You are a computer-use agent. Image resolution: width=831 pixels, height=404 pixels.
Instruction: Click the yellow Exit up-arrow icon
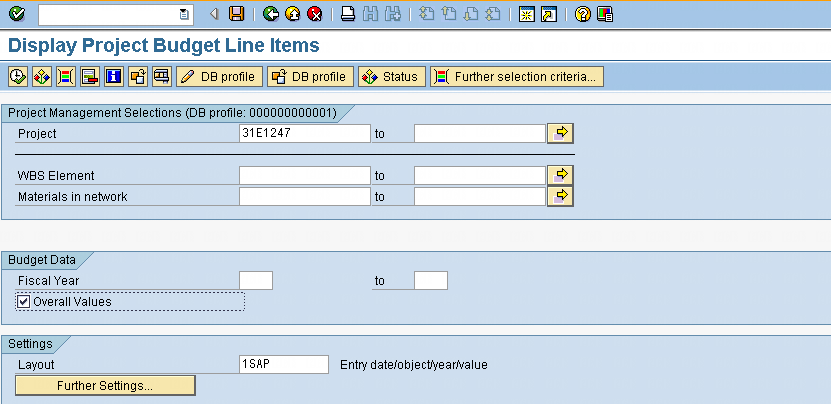(293, 14)
